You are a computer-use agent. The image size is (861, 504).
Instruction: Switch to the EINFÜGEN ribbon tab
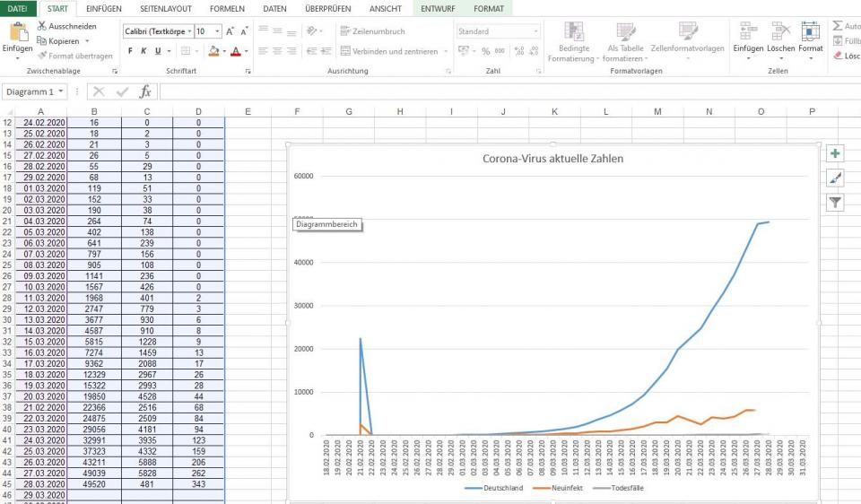pyautogui.click(x=104, y=8)
